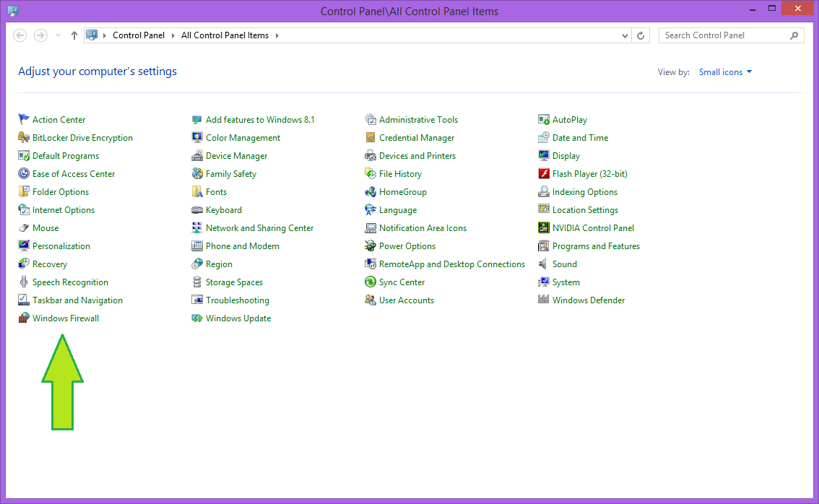Screen dimensions: 819x504
Task: Click the Folder Options icon
Action: point(24,191)
